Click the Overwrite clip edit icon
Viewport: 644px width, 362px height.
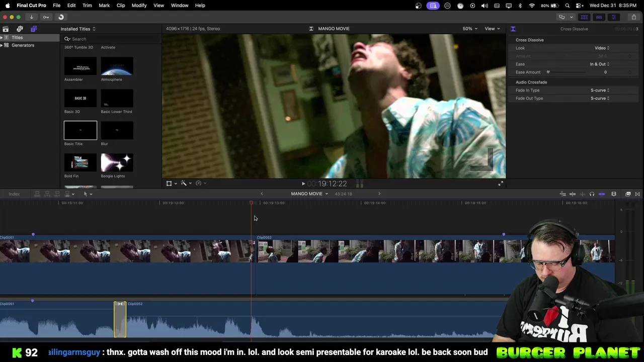pyautogui.click(x=67, y=194)
